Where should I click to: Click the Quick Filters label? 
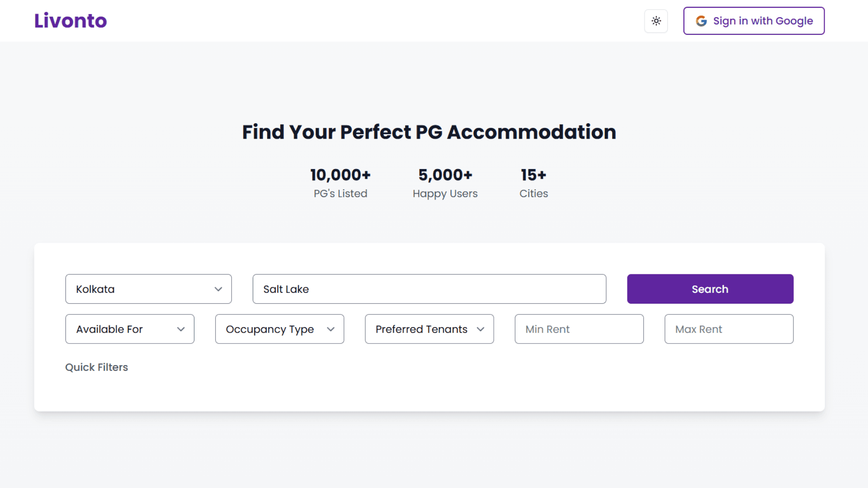(x=96, y=367)
